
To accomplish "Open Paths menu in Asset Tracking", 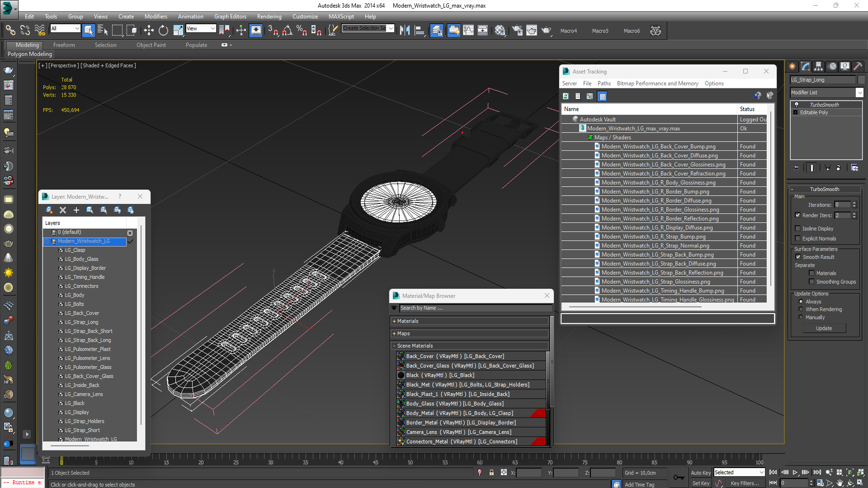I will [604, 83].
